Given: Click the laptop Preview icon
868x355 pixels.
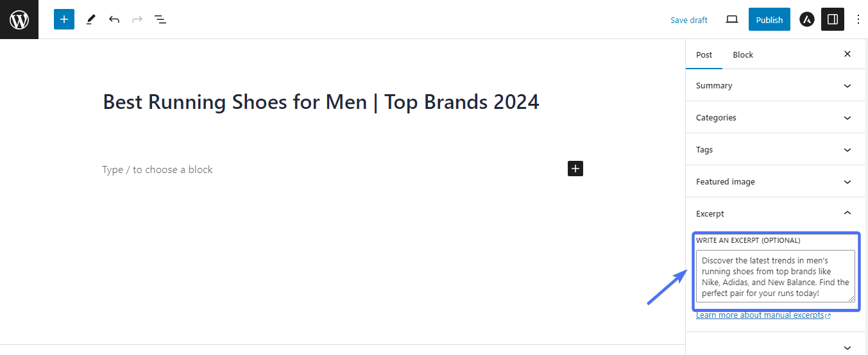Looking at the screenshot, I should [732, 19].
